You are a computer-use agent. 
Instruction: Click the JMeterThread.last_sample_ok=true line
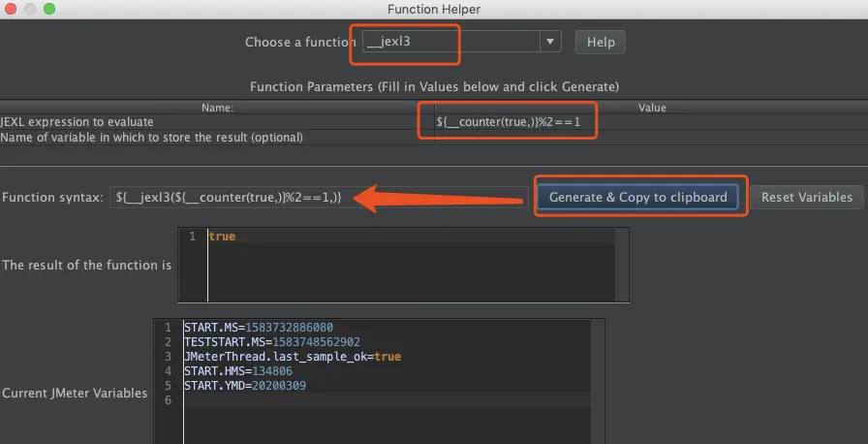click(x=293, y=357)
